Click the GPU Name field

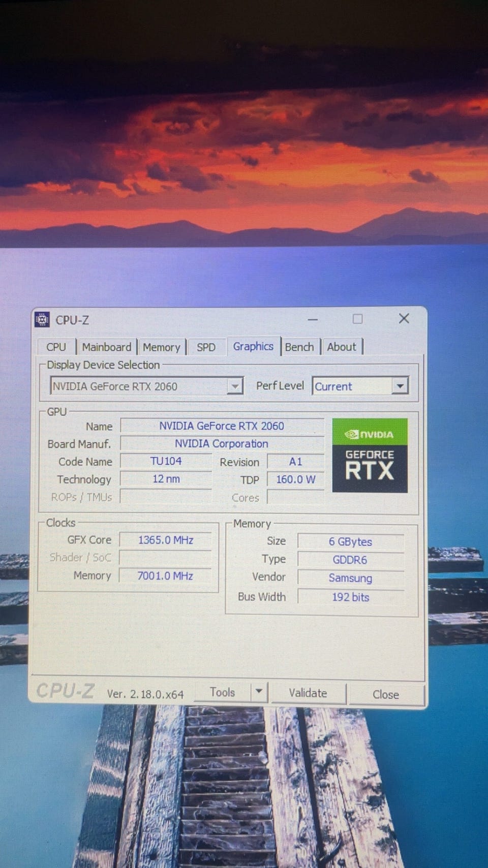tap(222, 426)
